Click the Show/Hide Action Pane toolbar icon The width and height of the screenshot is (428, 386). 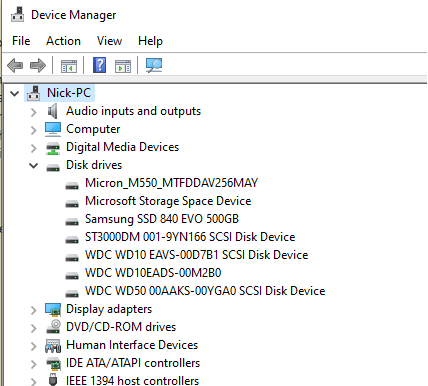(123, 66)
